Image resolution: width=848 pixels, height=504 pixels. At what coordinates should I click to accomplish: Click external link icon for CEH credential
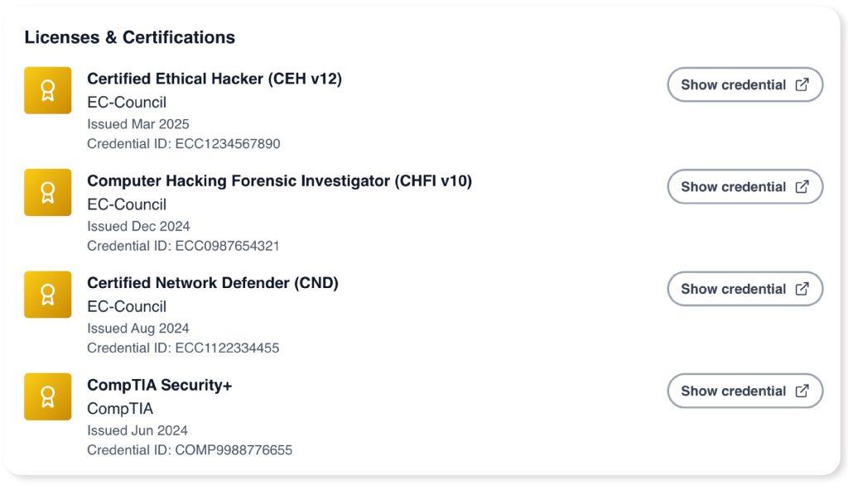[802, 84]
